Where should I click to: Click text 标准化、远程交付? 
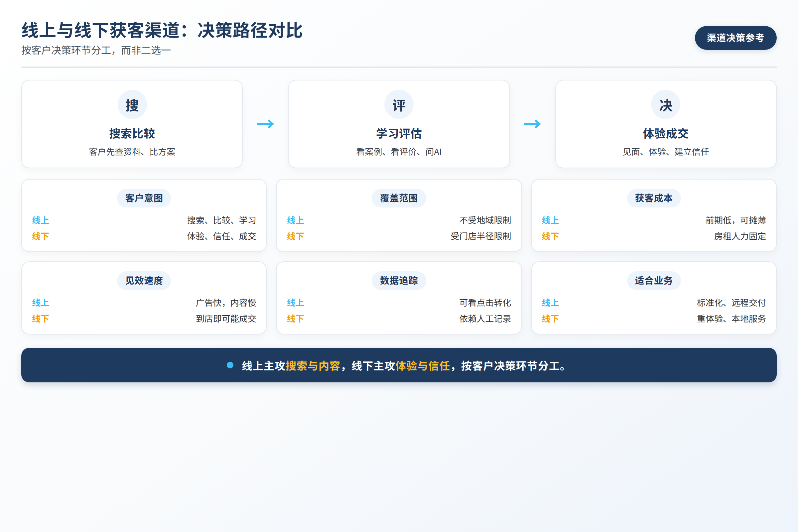[731, 303]
